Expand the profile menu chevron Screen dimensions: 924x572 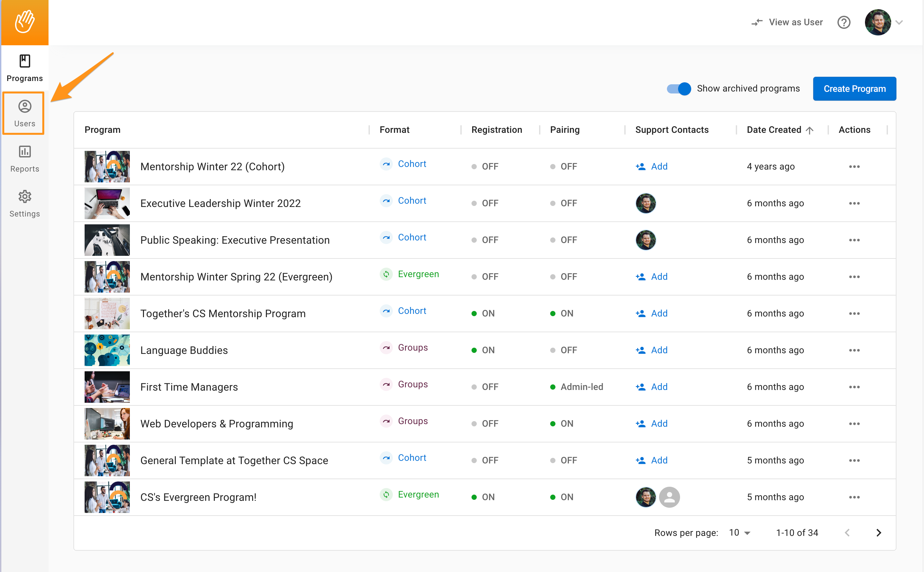(x=900, y=22)
